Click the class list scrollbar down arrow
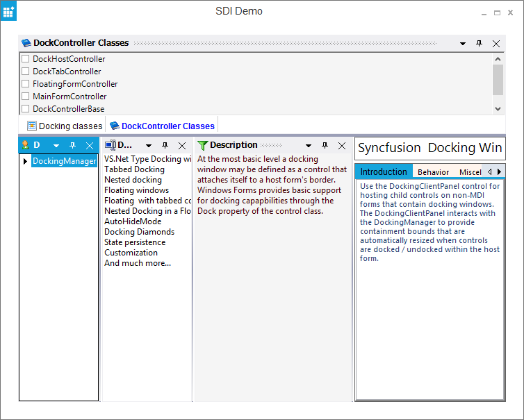 498,108
